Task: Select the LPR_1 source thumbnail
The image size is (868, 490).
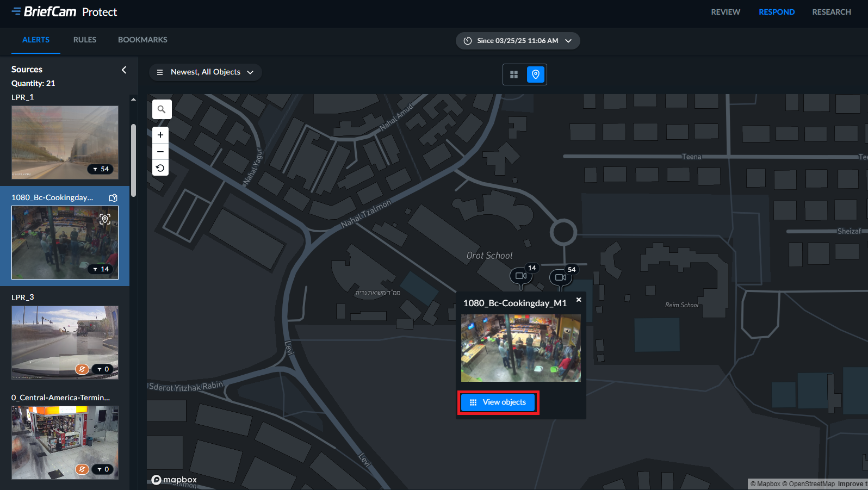Action: (65, 142)
